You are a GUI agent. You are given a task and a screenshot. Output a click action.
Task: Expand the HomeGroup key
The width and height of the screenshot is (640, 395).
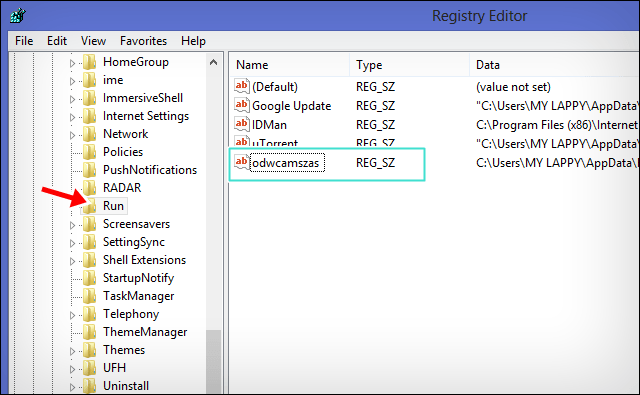72,63
